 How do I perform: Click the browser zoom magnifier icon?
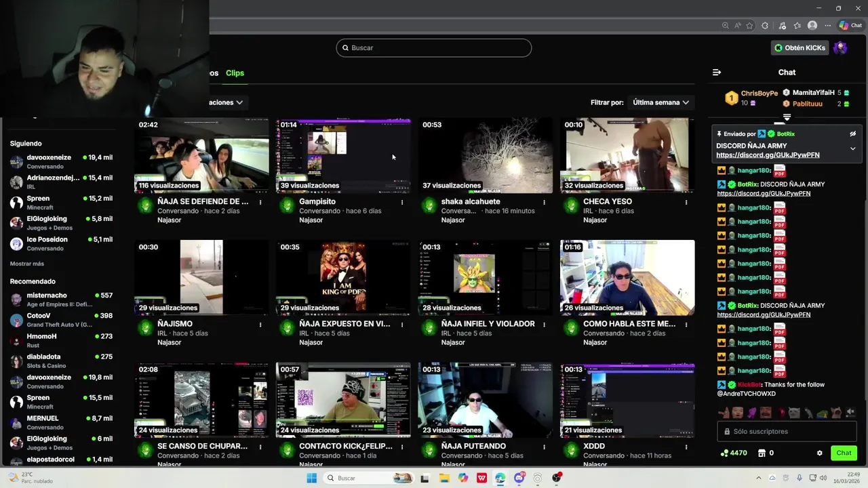pyautogui.click(x=726, y=26)
